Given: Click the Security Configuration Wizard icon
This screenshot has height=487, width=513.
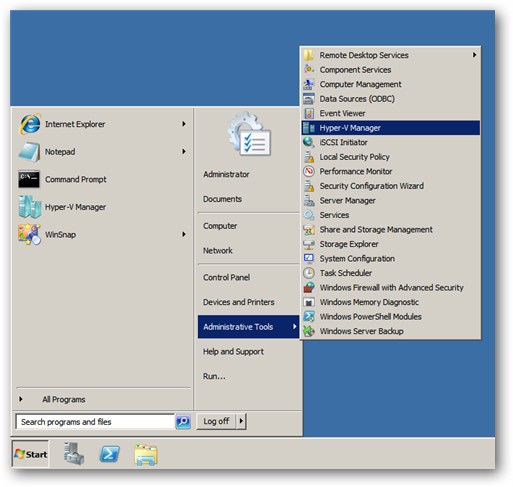Looking at the screenshot, I should pos(309,186).
